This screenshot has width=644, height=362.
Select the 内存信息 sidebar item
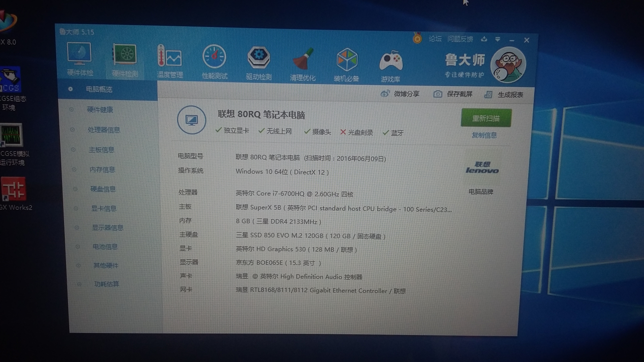click(x=102, y=170)
